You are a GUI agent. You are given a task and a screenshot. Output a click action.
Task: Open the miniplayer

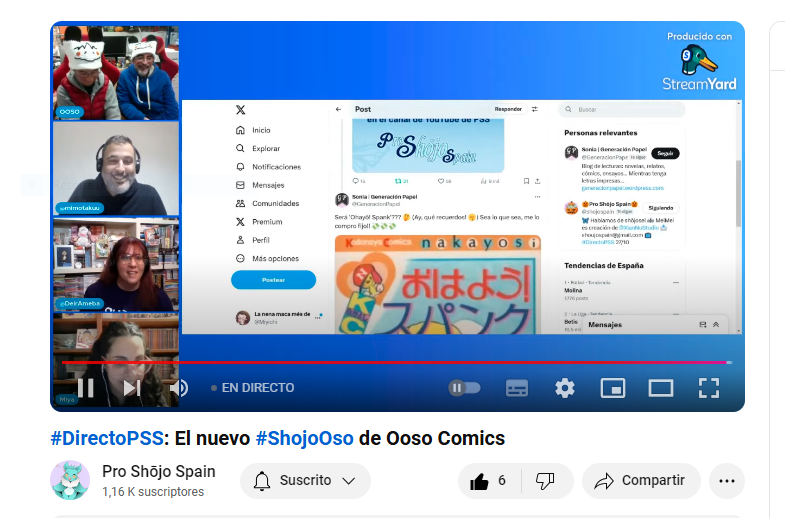(613, 388)
